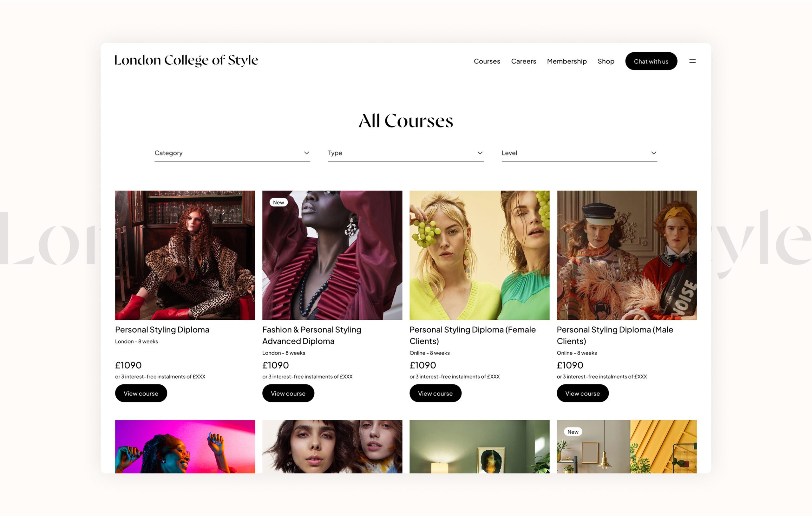View course for Male Clients diploma
This screenshot has width=812, height=516.
(x=583, y=393)
